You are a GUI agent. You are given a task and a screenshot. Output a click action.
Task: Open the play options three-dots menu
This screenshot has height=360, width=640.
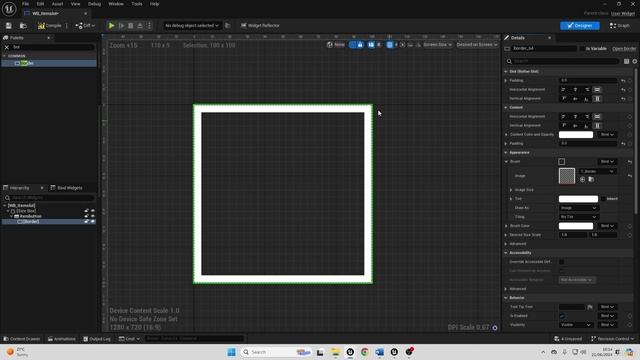tap(149, 26)
